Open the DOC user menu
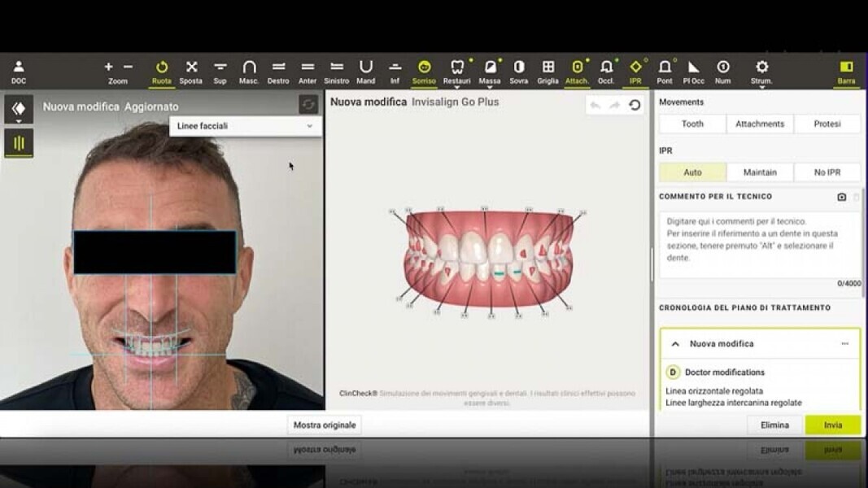The height and width of the screenshot is (488, 868). (x=19, y=71)
